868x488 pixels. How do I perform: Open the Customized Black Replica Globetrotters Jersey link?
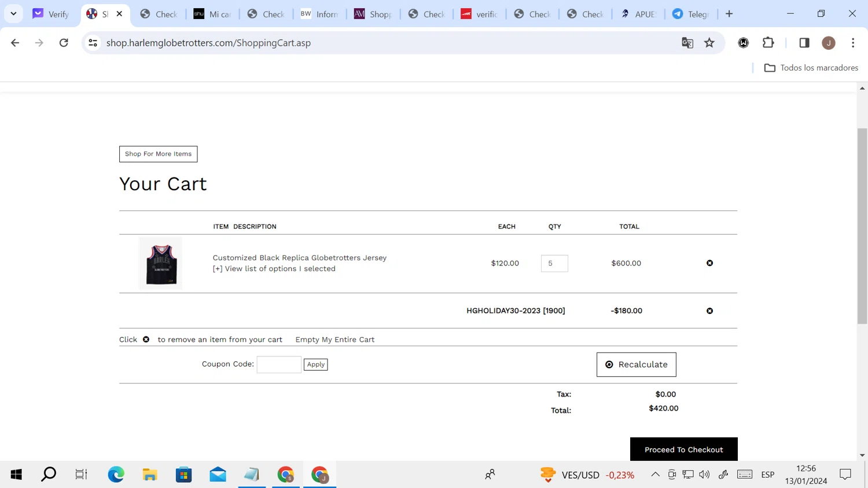point(299,258)
